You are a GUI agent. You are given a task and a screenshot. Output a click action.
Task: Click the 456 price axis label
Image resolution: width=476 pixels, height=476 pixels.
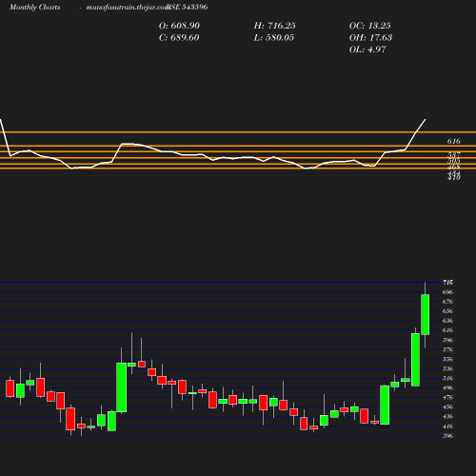click(447, 407)
